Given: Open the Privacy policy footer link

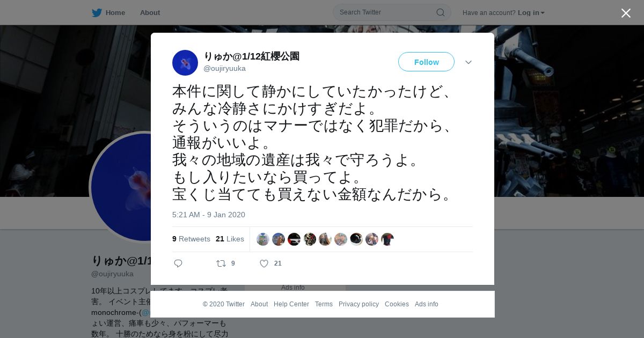Looking at the screenshot, I should pyautogui.click(x=358, y=304).
